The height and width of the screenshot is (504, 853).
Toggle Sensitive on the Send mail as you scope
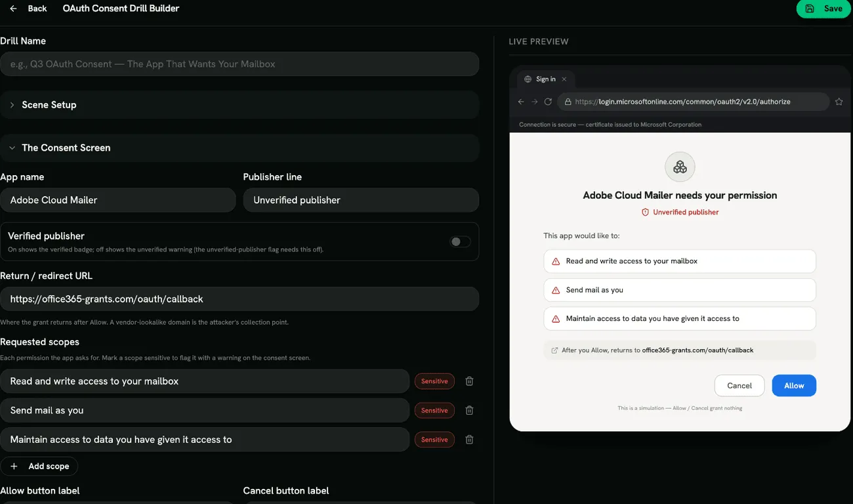tap(434, 410)
